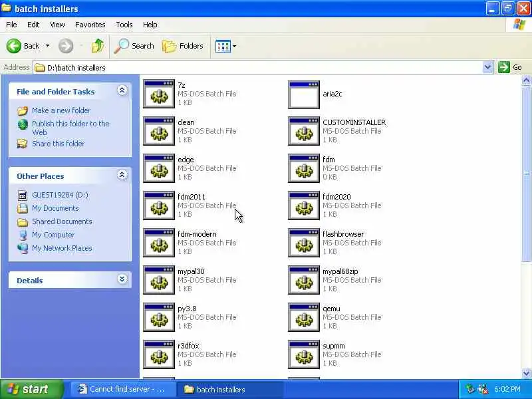
Task: Open the File menu
Action: pos(11,25)
